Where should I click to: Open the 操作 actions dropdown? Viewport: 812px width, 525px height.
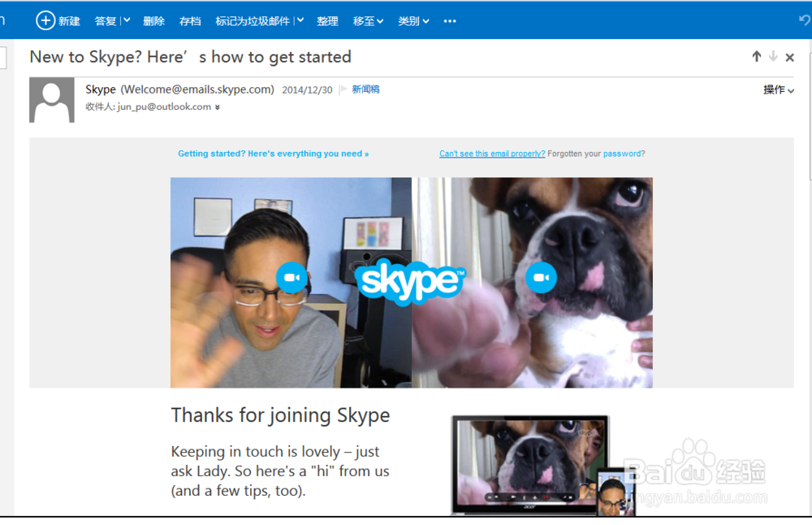click(x=779, y=90)
